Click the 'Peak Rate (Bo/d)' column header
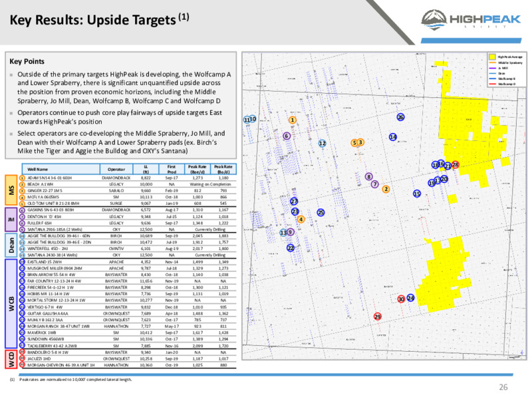 point(223,169)
